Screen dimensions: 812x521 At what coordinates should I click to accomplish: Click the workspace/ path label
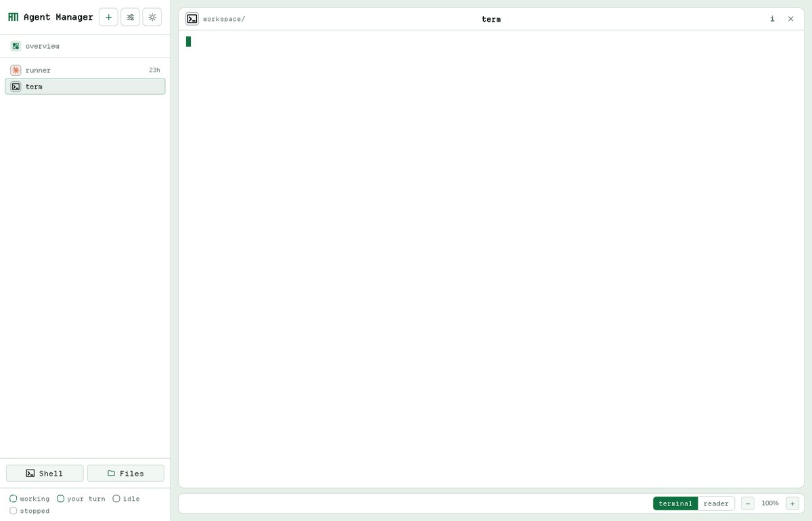[x=224, y=19]
